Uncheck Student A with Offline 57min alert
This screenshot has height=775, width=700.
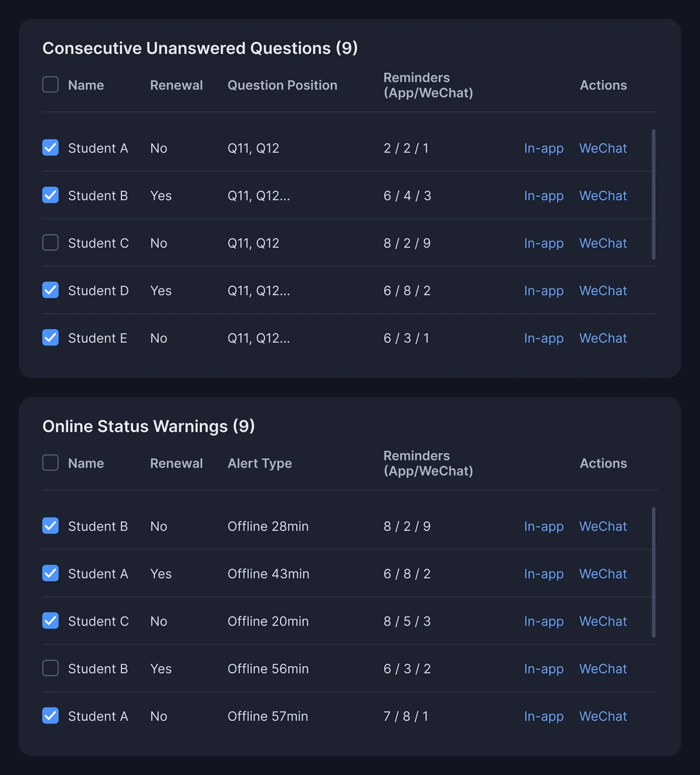pyautogui.click(x=50, y=716)
